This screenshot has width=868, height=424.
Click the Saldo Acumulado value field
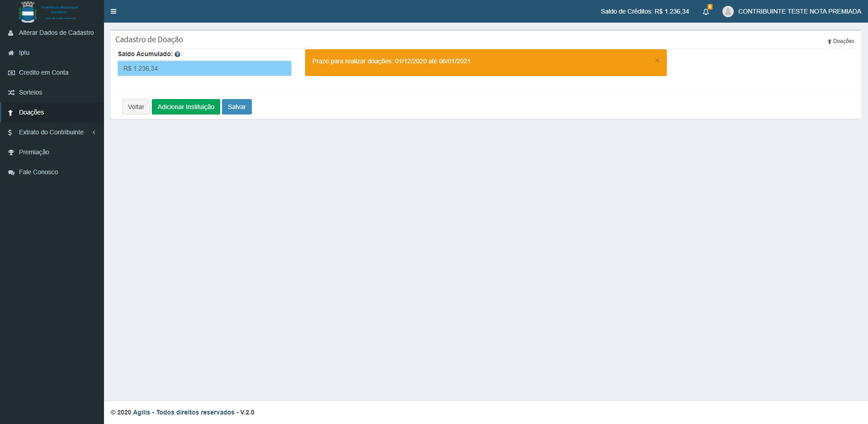pyautogui.click(x=204, y=68)
